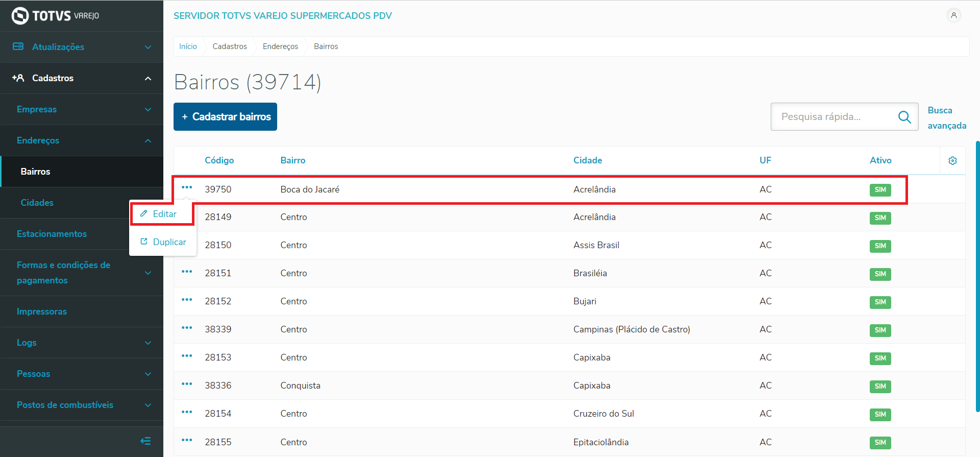Open Cidades in the sidebar
Image resolution: width=980 pixels, height=457 pixels.
(x=37, y=203)
